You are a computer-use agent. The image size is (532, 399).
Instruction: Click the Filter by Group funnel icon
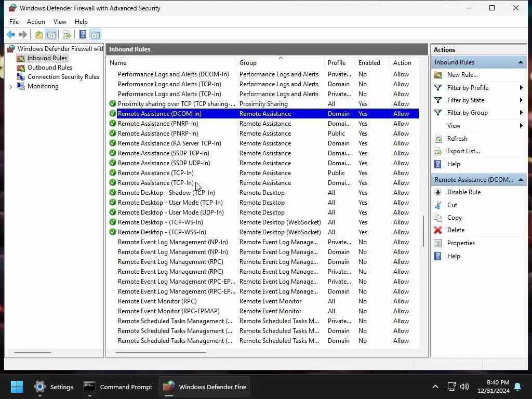coord(438,113)
